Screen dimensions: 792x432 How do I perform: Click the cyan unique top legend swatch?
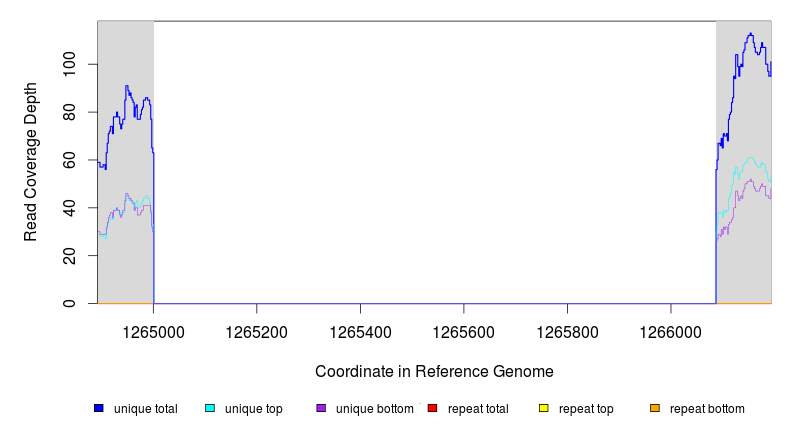pyautogui.click(x=210, y=408)
